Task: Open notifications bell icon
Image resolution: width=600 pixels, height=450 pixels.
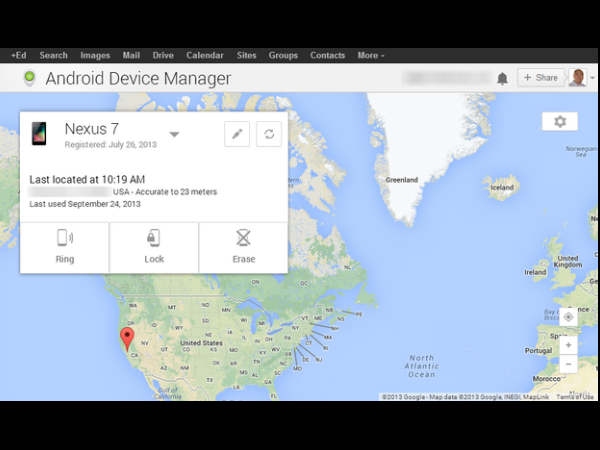Action: point(502,78)
